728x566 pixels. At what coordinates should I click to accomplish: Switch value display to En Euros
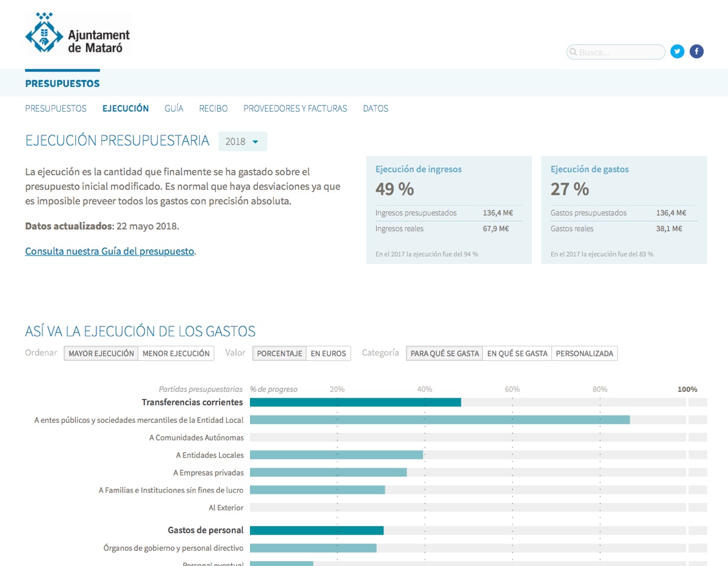(328, 354)
